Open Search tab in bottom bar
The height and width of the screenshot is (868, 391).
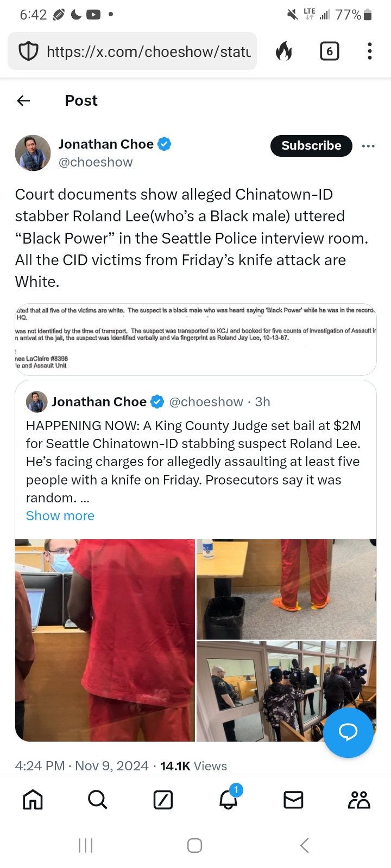[98, 800]
